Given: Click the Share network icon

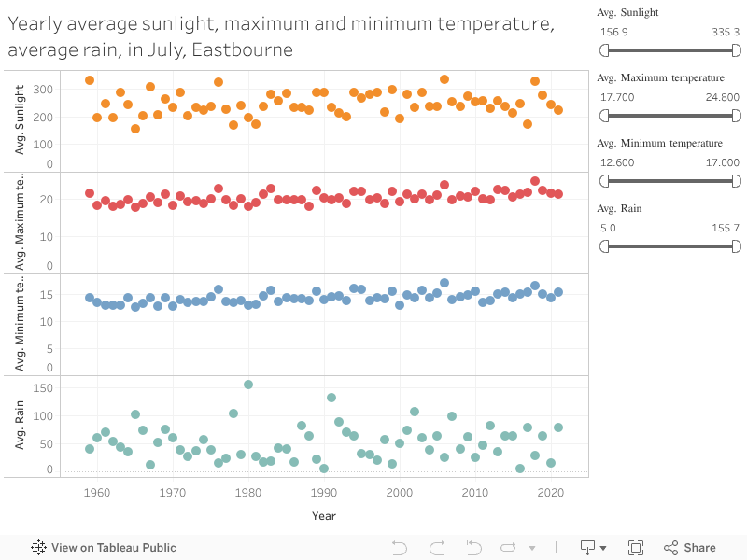Looking at the screenshot, I should pyautogui.click(x=670, y=548).
